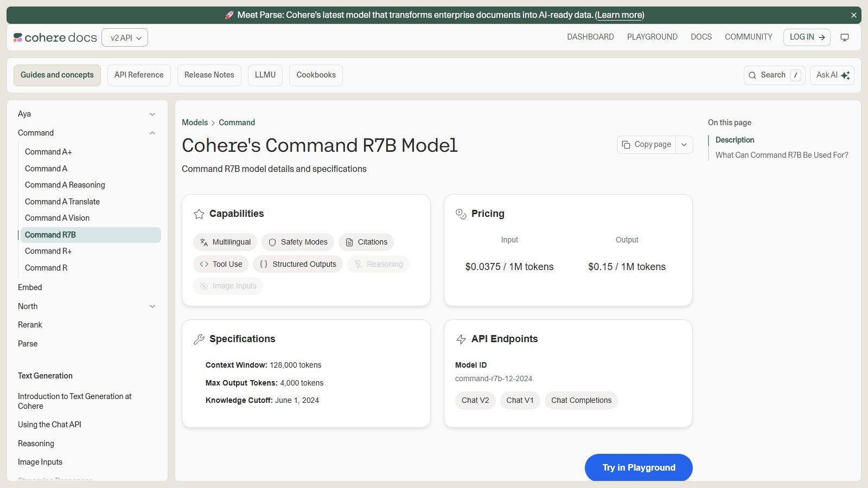
Task: Click Try in Playground button
Action: pyautogui.click(x=639, y=467)
